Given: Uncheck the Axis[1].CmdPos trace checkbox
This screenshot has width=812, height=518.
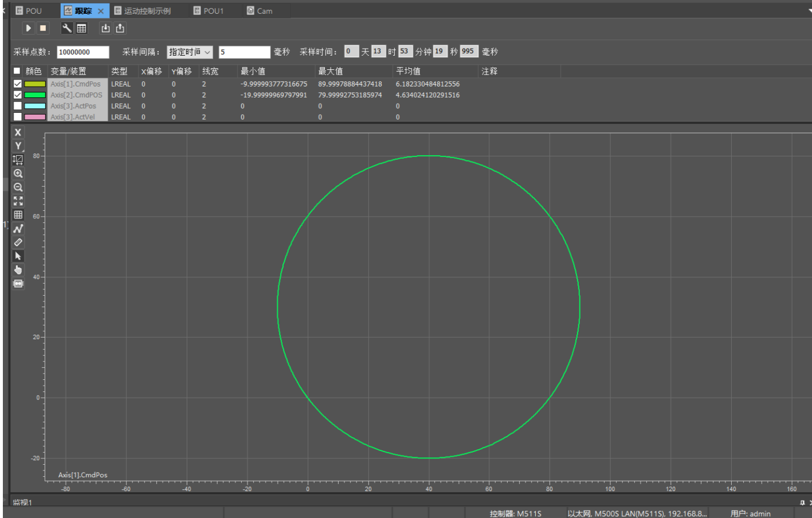Looking at the screenshot, I should click(18, 84).
